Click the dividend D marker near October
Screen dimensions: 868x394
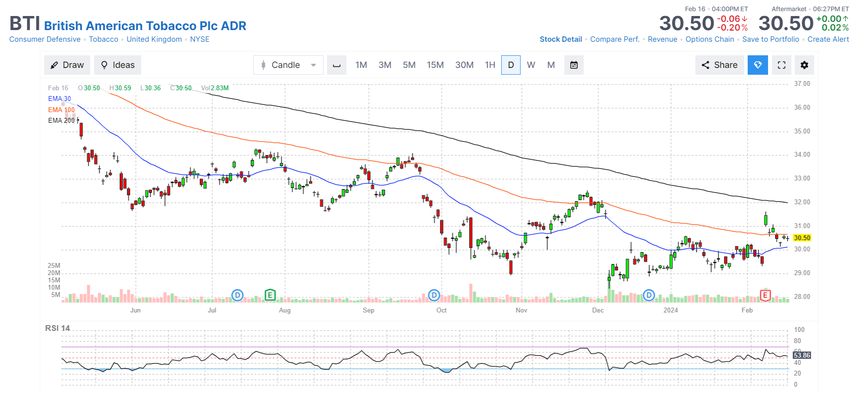tap(434, 295)
